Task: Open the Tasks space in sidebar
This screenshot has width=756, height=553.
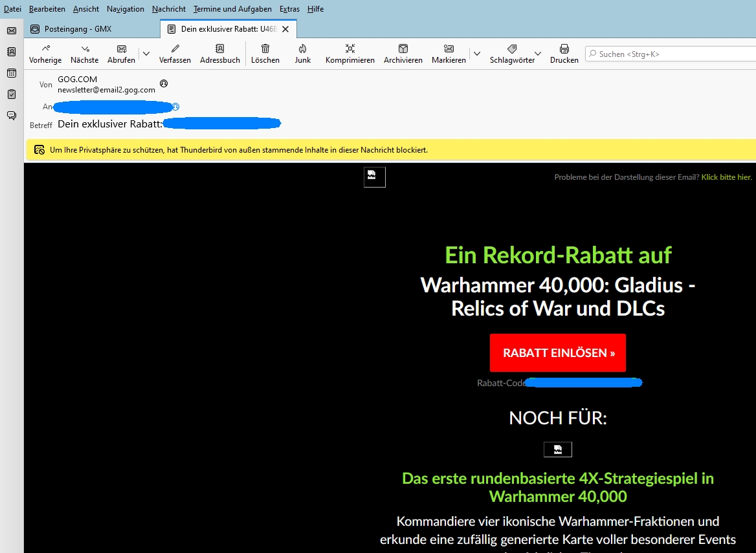Action: (x=12, y=94)
